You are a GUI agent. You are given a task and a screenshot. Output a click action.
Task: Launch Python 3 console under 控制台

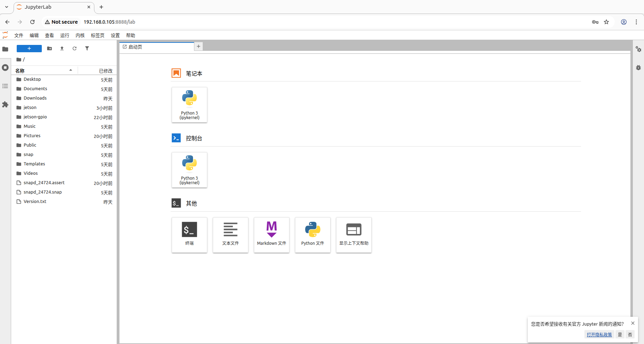pos(189,170)
